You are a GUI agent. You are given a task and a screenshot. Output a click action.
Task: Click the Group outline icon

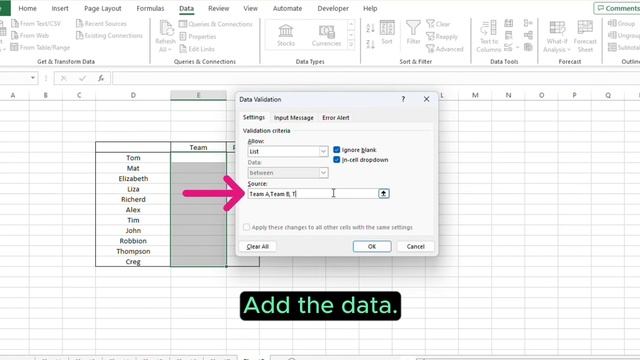pyautogui.click(x=612, y=23)
